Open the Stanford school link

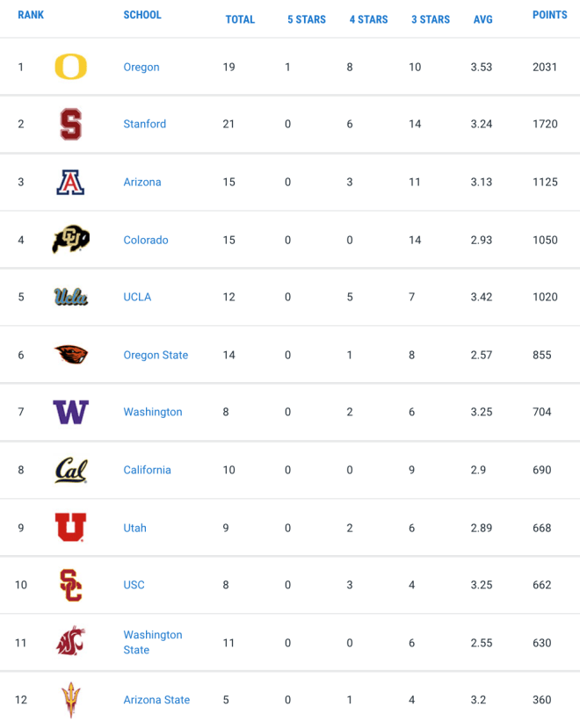click(x=144, y=124)
